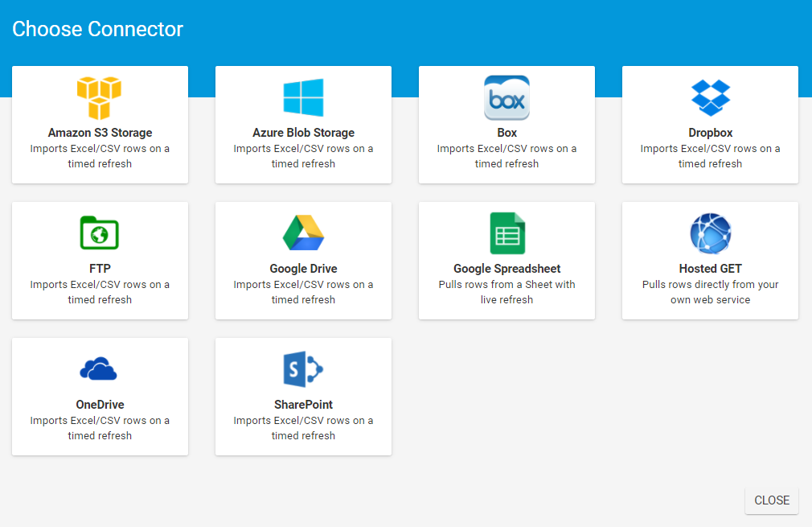812x527 pixels.
Task: Select the Dropbox connector title
Action: tap(711, 133)
